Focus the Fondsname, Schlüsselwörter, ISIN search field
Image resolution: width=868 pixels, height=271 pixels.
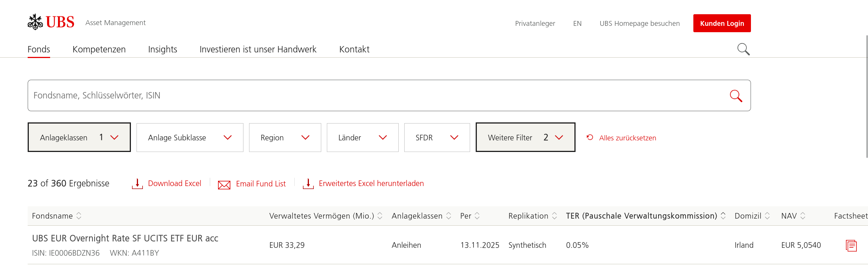click(374, 95)
